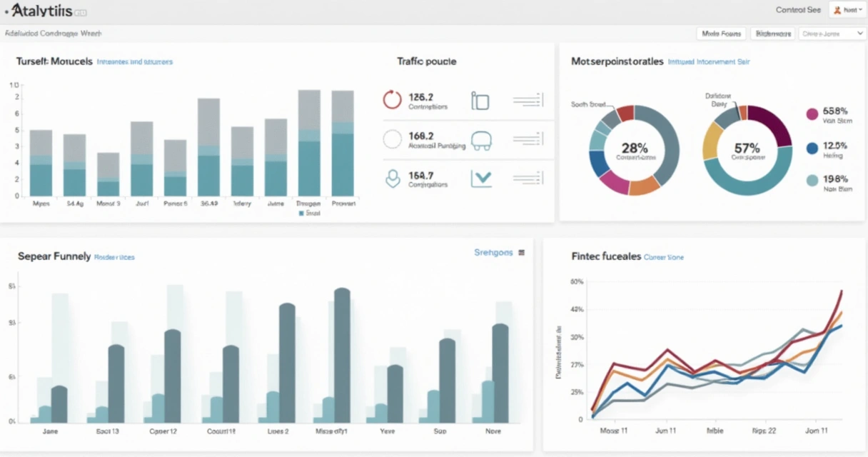Click the user avatar icon in top bar
This screenshot has height=457, width=868.
(837, 10)
